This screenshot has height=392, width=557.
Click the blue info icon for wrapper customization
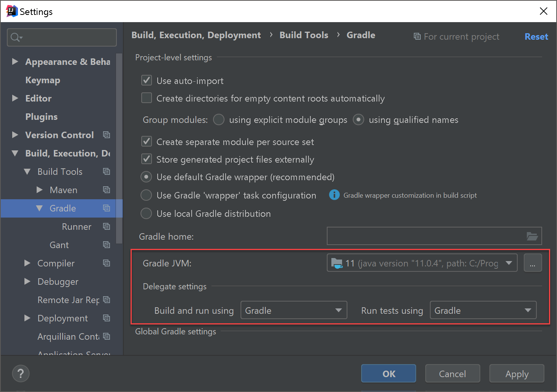point(334,195)
